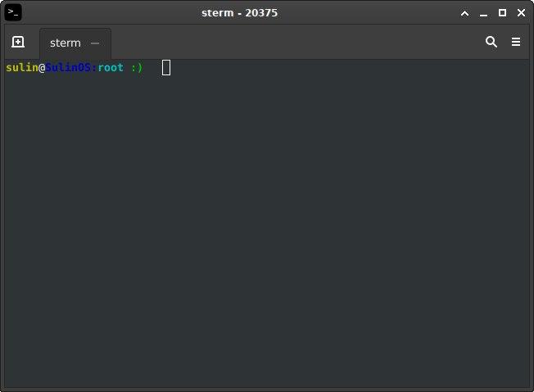The height and width of the screenshot is (392, 534).
Task: Shade the window with the up-arrow button
Action: [x=464, y=13]
